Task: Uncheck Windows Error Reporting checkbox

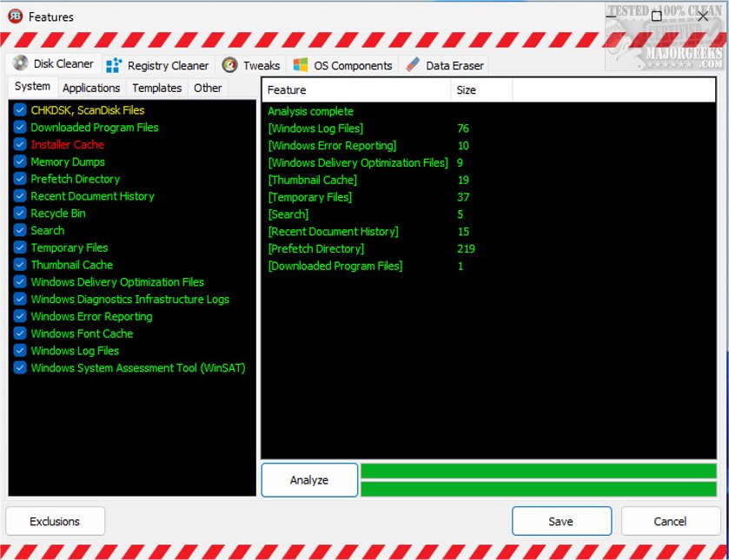Action: tap(20, 316)
